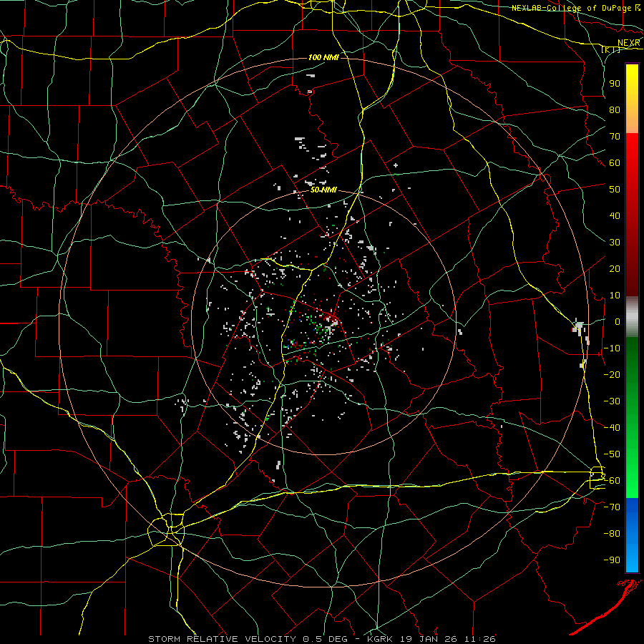This screenshot has width=644, height=644.
Task: Click the 10 label on the velocity scale
Action: point(615,296)
